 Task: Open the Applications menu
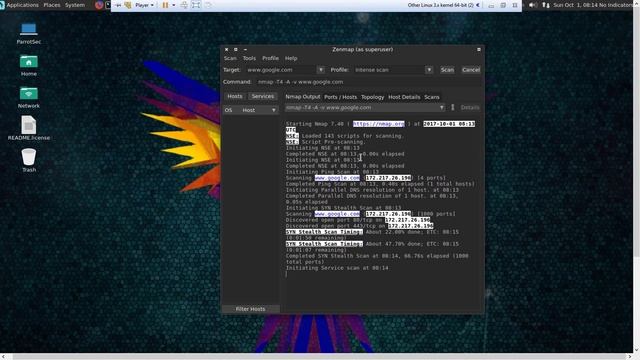point(22,5)
